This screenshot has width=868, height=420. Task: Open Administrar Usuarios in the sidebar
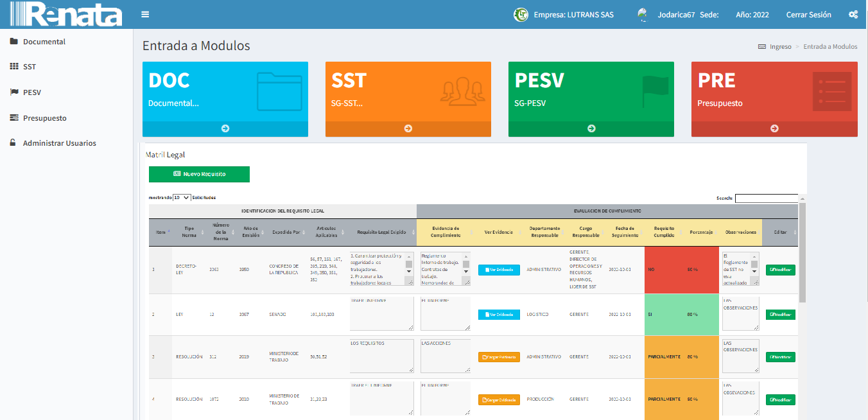click(59, 143)
